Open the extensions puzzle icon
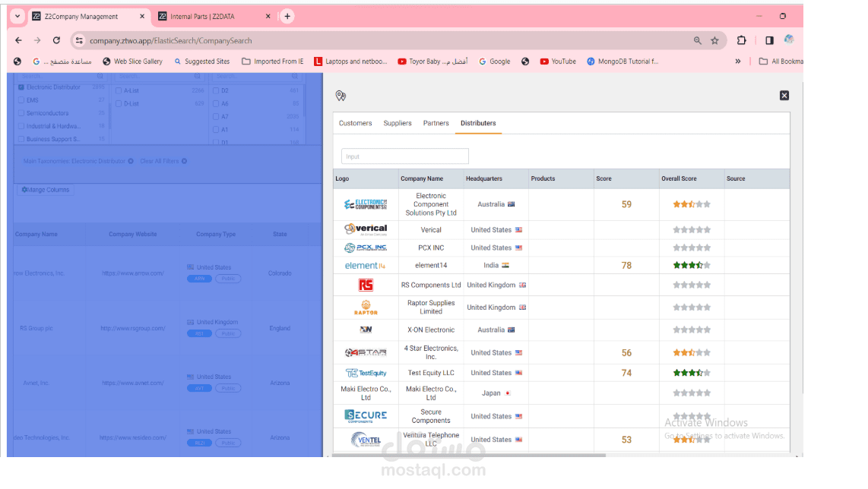868x489 pixels. pos(741,39)
